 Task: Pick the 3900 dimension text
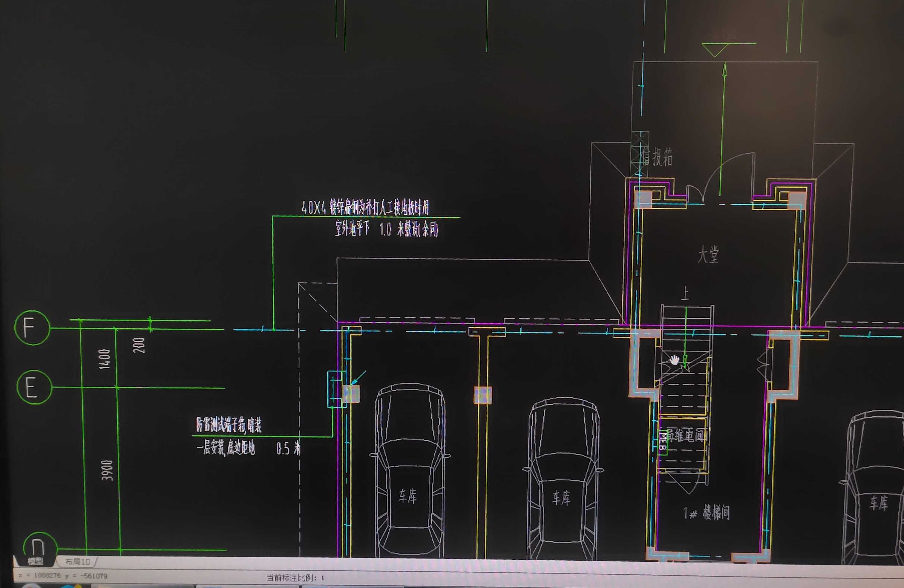pyautogui.click(x=108, y=470)
